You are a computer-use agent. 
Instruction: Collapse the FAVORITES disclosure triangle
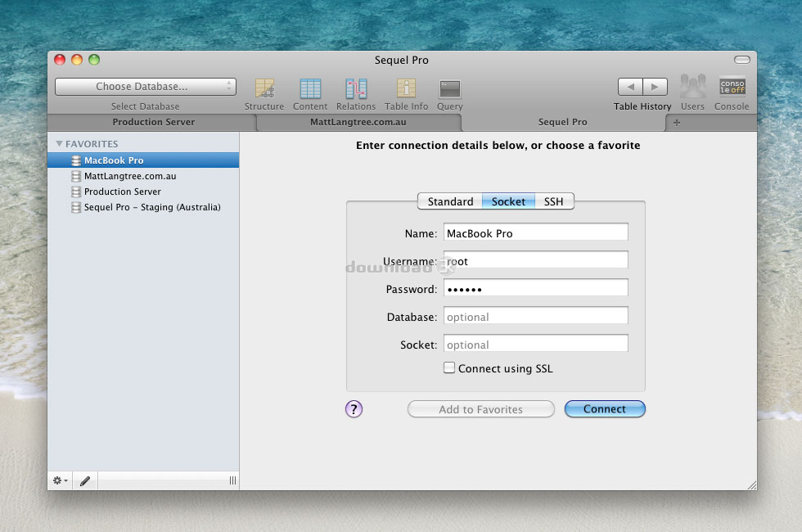pyautogui.click(x=59, y=144)
